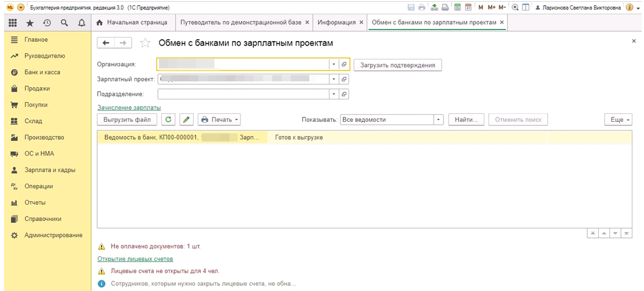Image resolution: width=644 pixels, height=291 pixels.
Task: Open the Подразделение field open button
Action: coord(344,94)
